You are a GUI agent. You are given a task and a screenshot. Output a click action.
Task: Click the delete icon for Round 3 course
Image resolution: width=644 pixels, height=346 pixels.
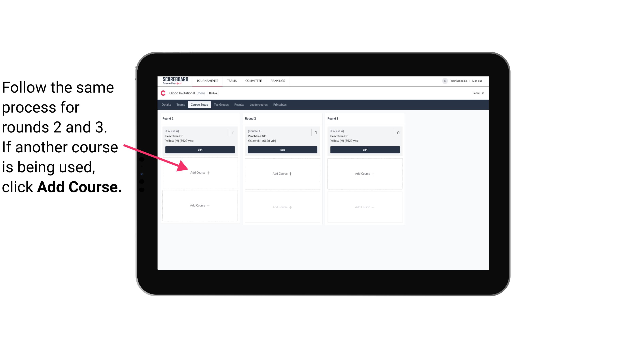tap(397, 132)
